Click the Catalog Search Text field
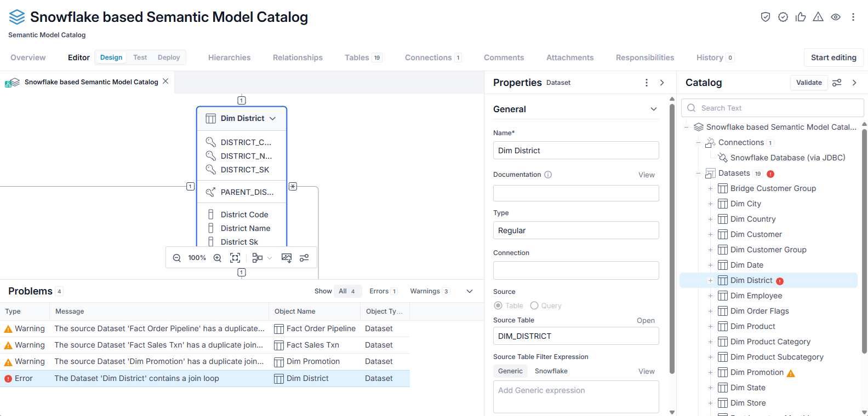 [x=773, y=108]
